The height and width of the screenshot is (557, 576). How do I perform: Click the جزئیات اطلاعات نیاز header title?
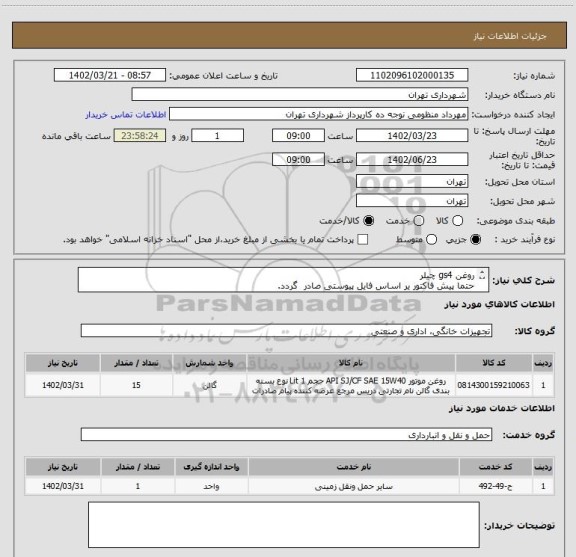(510, 36)
